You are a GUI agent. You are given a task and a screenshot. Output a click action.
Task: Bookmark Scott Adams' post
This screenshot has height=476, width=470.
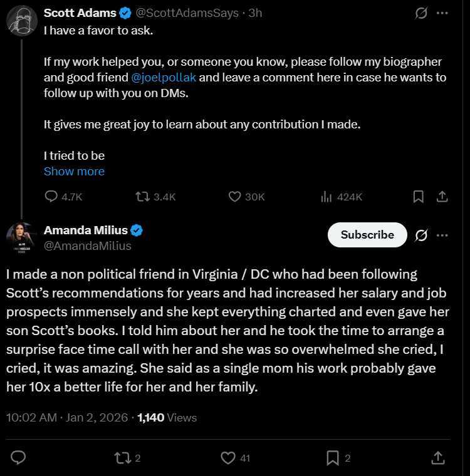click(x=418, y=197)
